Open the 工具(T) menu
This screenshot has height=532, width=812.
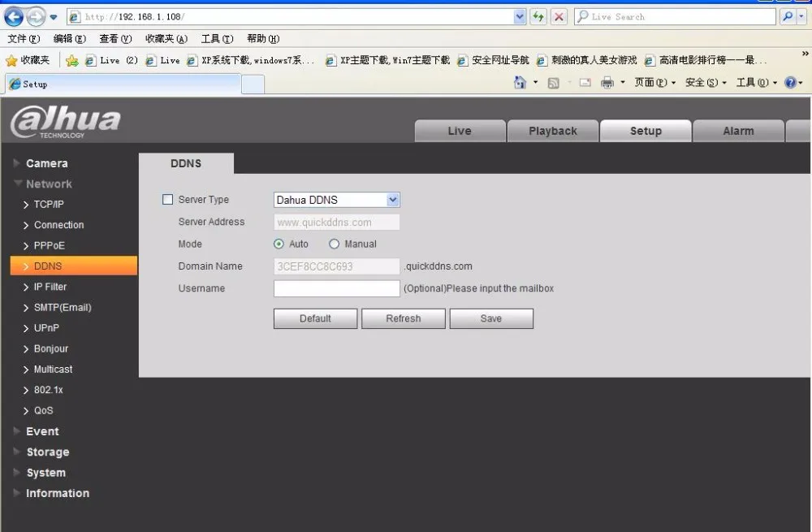pyautogui.click(x=217, y=39)
